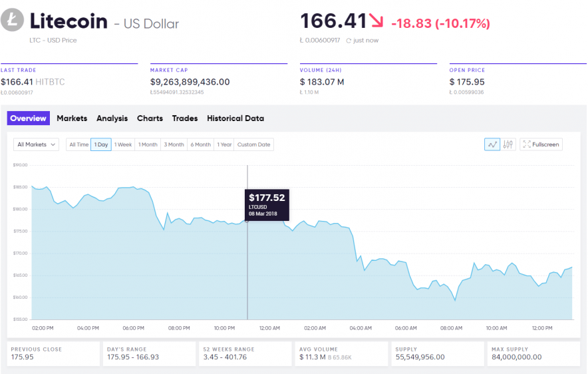This screenshot has height=374, width=588.
Task: Open the Overview tab
Action: click(x=29, y=118)
